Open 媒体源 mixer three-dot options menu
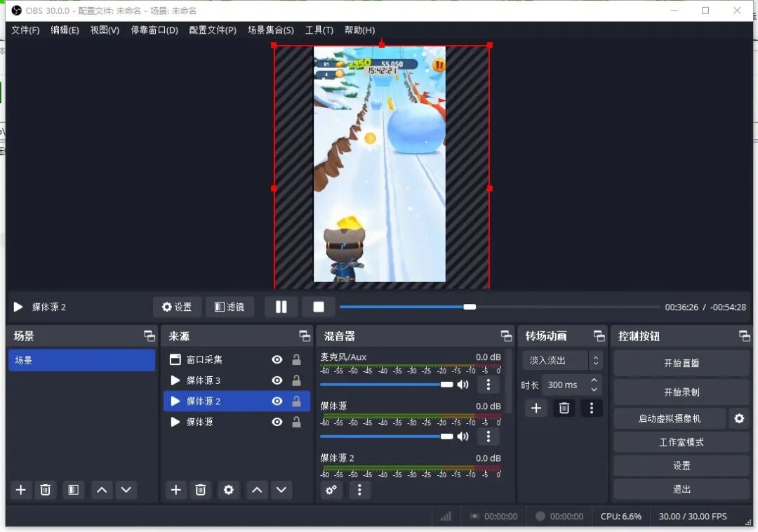Screen dimensions: 758x532 (x=488, y=437)
